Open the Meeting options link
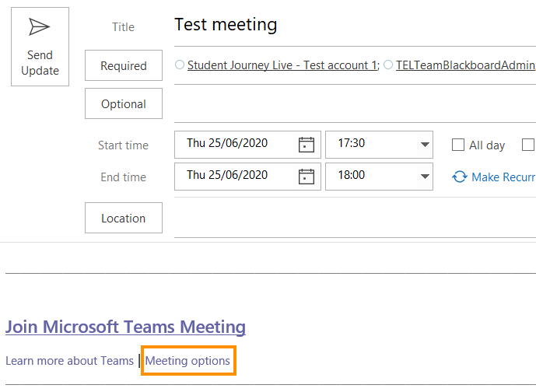Image resolution: width=536 pixels, height=392 pixels. [x=187, y=361]
